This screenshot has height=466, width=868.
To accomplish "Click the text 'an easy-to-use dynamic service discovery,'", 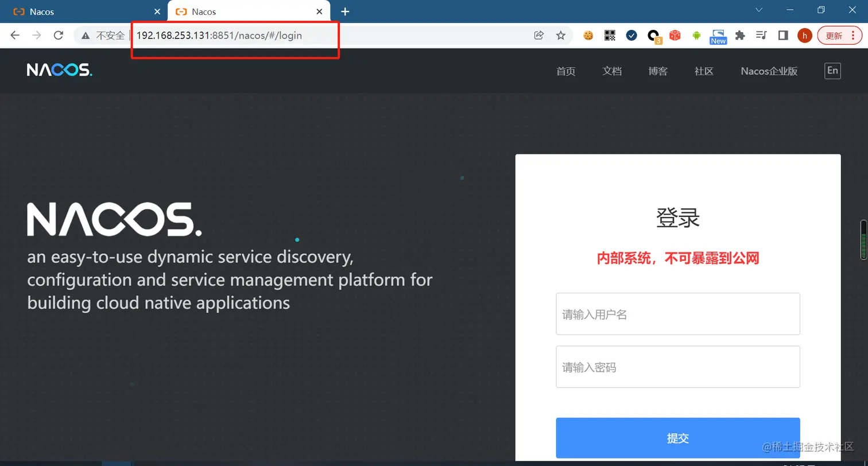I will 190,257.
